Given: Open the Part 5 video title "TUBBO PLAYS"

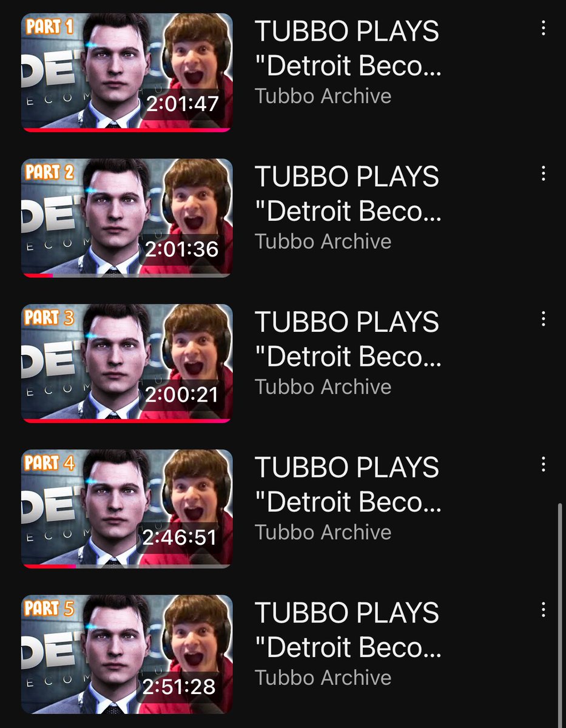Looking at the screenshot, I should point(347,613).
